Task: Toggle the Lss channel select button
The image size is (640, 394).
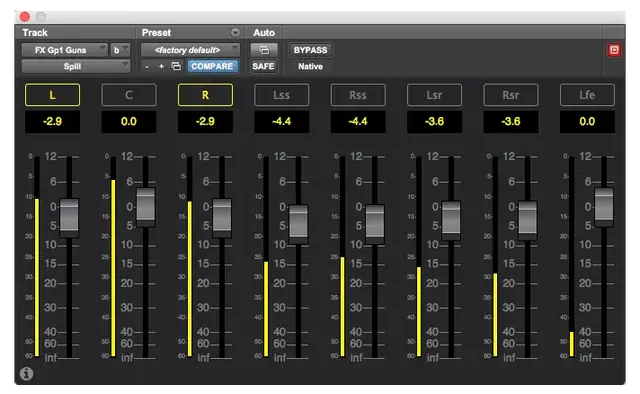Action: 282,95
